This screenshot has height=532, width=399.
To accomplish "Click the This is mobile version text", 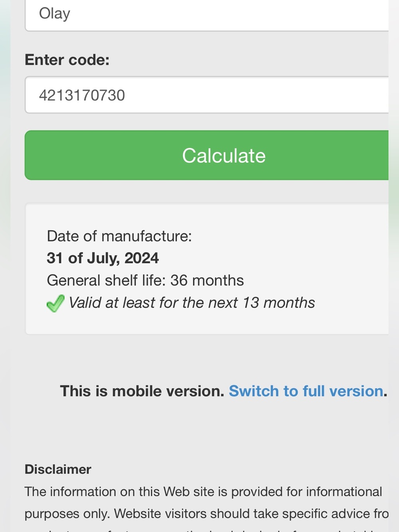I will point(142,391).
